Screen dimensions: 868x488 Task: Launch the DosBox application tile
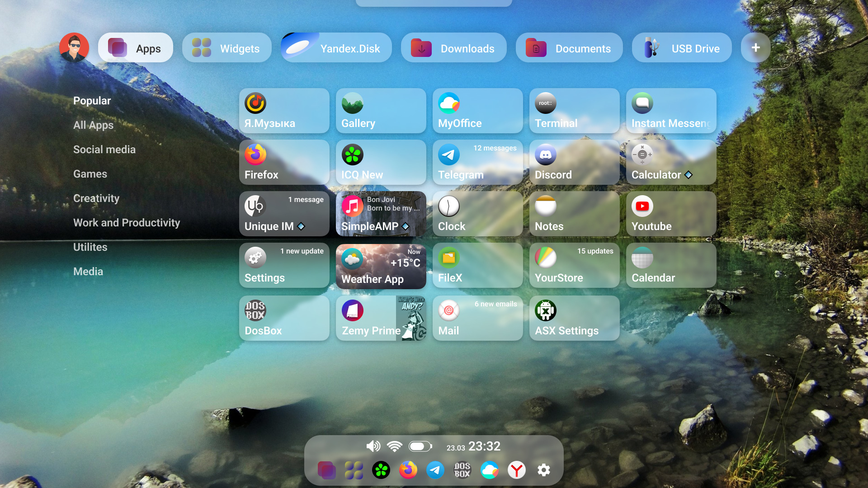tap(284, 318)
